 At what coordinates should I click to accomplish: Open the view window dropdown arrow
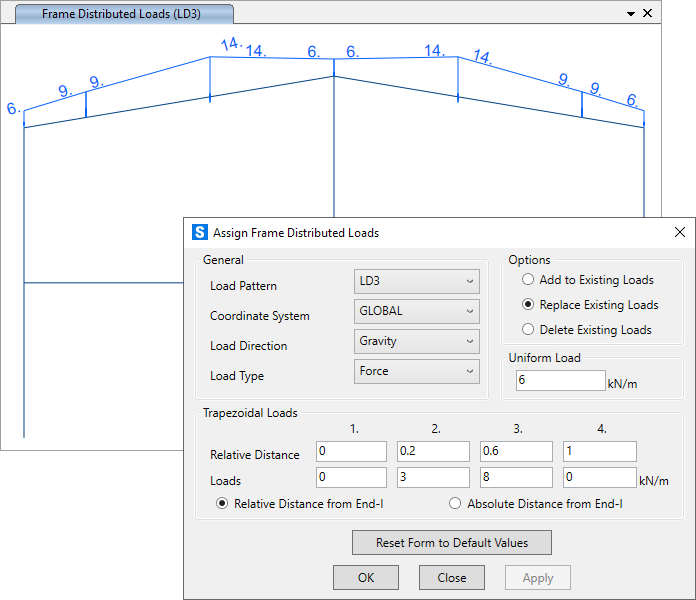pyautogui.click(x=631, y=13)
